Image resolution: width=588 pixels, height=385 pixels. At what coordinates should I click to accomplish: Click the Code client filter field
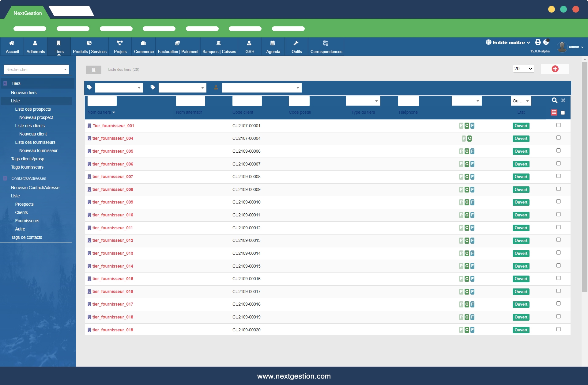coord(247,101)
